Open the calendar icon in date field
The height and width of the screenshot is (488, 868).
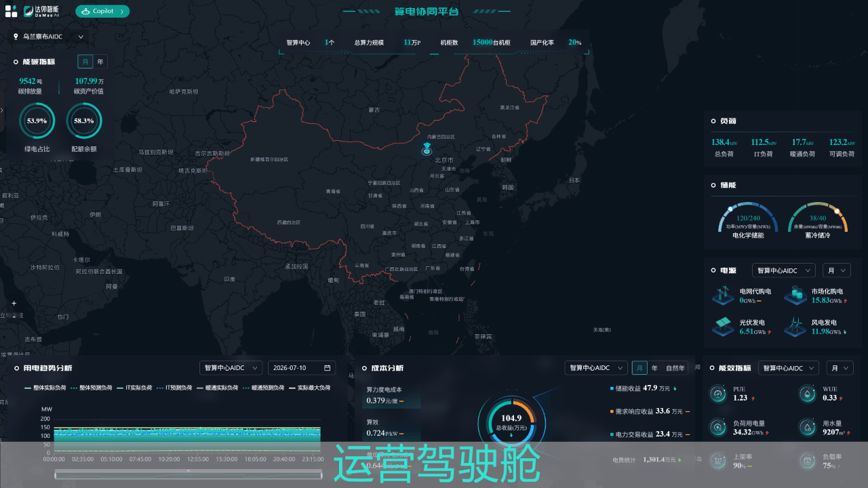(x=327, y=368)
